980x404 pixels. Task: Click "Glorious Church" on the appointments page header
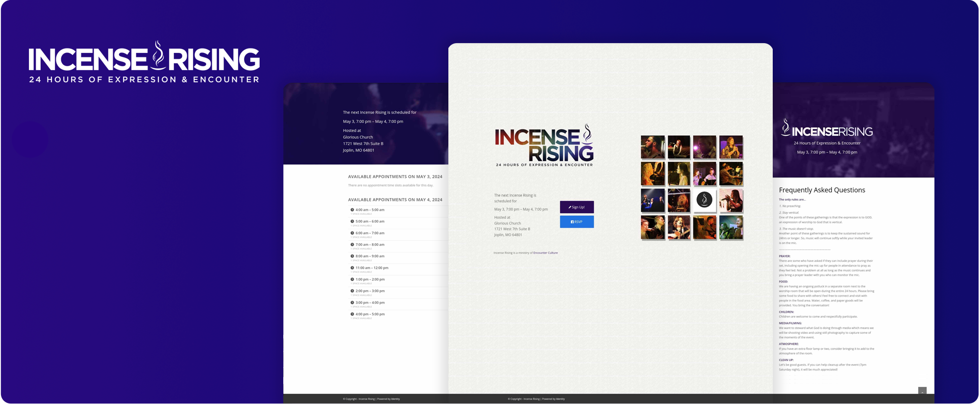[x=358, y=137]
